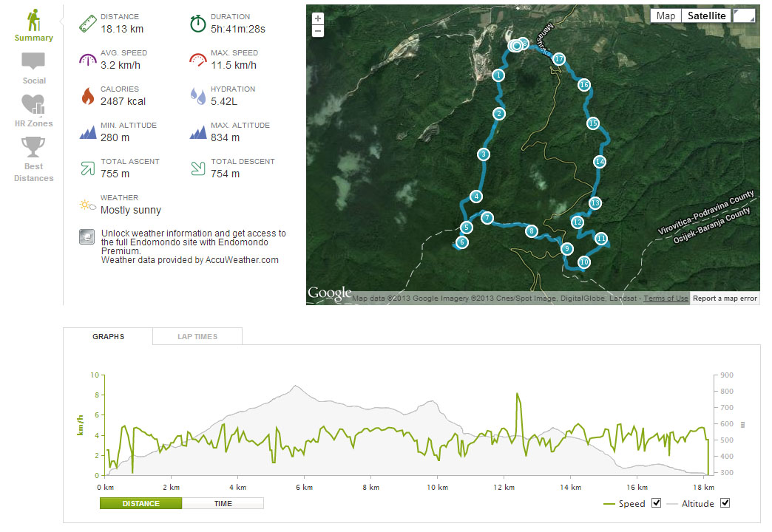The height and width of the screenshot is (532, 772).
Task: Click the weather premium unlock icon
Action: point(87,236)
